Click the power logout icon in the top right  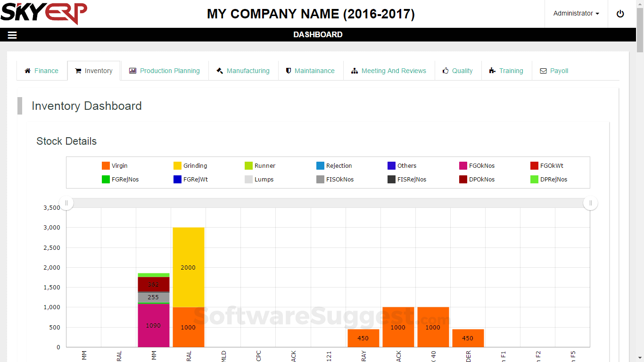[x=620, y=14]
